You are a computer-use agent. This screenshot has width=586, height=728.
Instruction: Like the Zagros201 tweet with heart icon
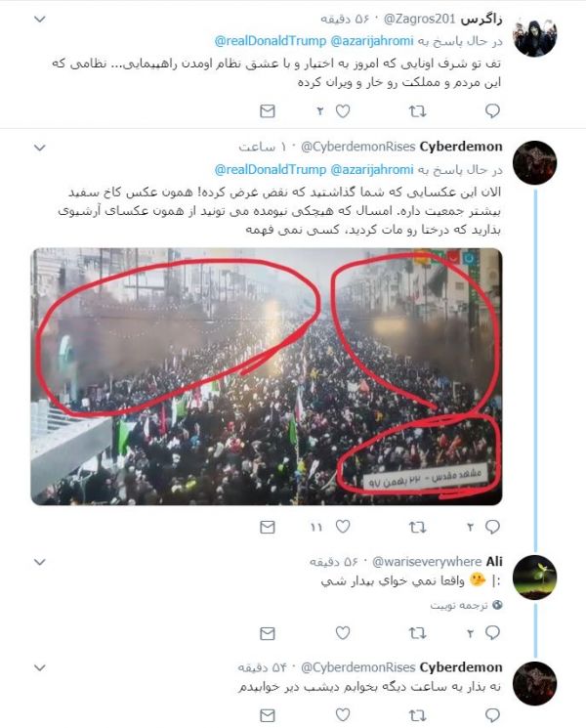click(343, 111)
